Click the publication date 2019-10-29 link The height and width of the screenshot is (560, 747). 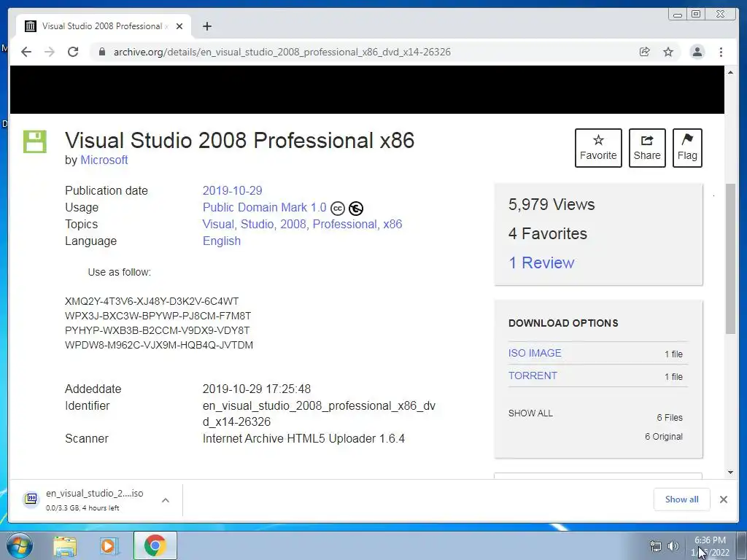point(233,190)
